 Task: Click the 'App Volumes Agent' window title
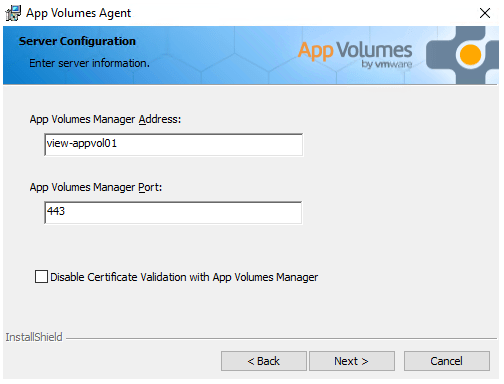(78, 13)
